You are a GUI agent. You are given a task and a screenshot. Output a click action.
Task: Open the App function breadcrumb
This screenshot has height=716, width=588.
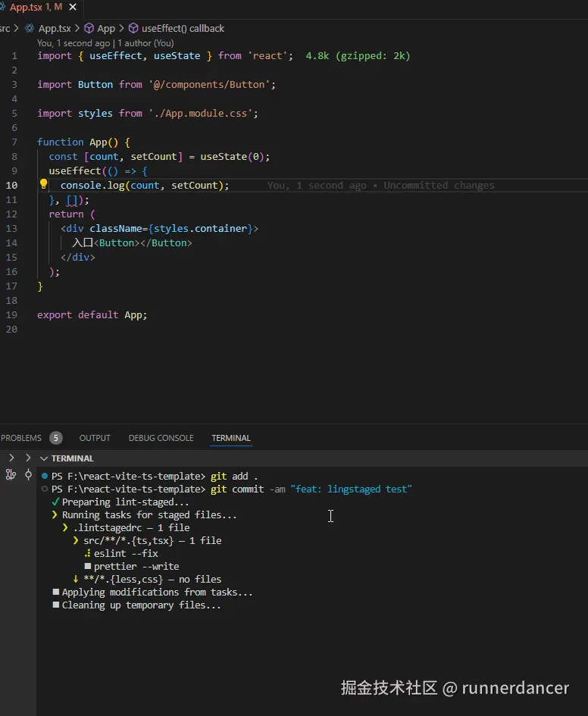(x=106, y=28)
